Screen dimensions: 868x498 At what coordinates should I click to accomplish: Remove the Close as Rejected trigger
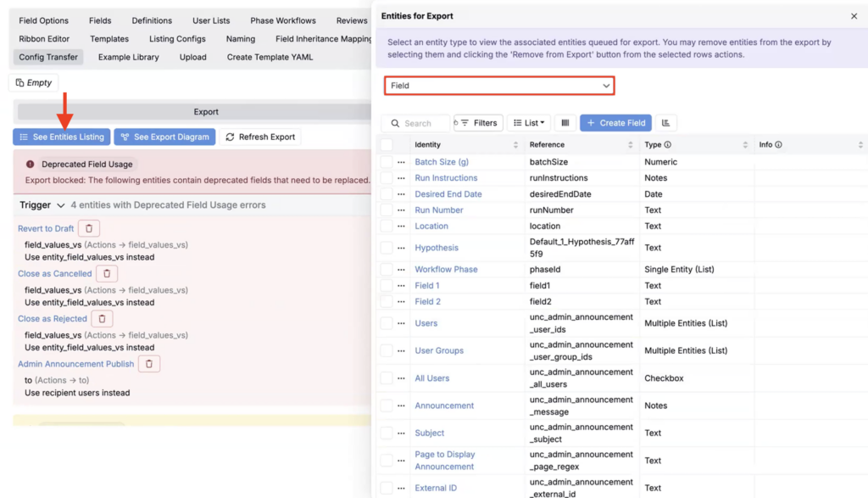(x=102, y=319)
